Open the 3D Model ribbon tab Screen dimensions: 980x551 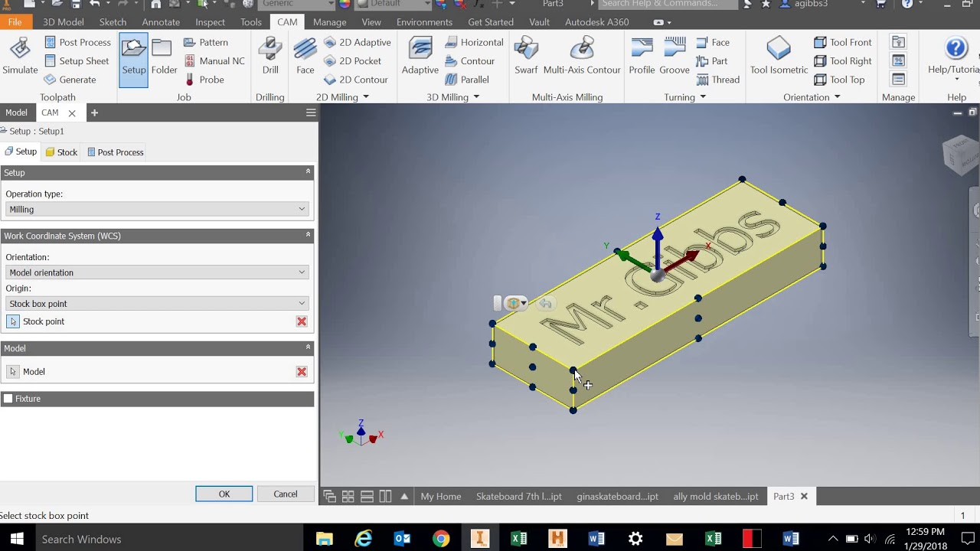(x=63, y=22)
